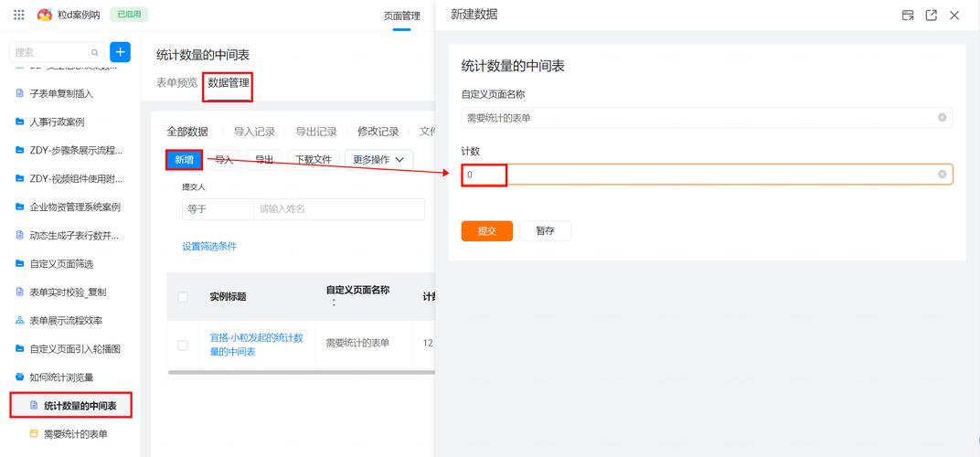This screenshot has height=457, width=980.
Task: Click the 实例标题 column header
Action: tap(228, 297)
